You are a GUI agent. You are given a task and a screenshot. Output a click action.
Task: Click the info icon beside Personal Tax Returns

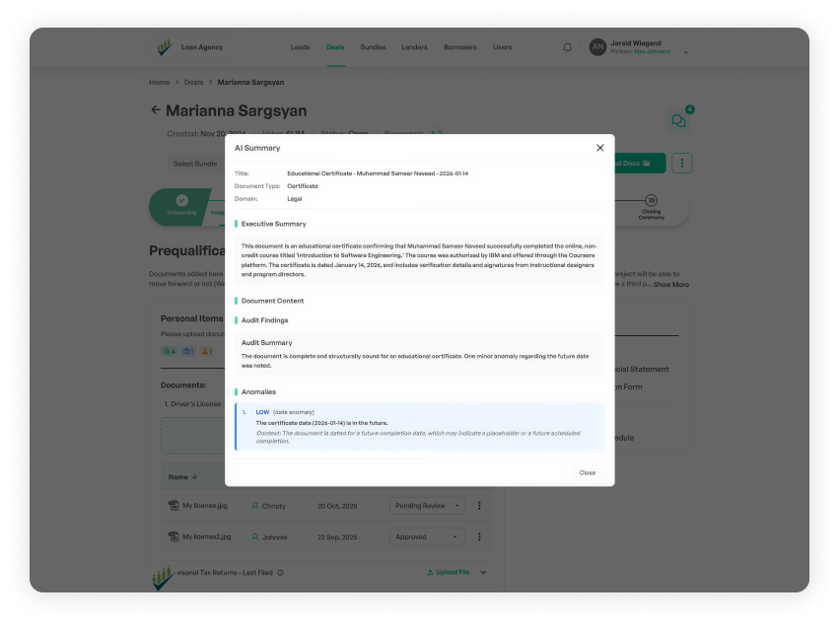(278, 572)
